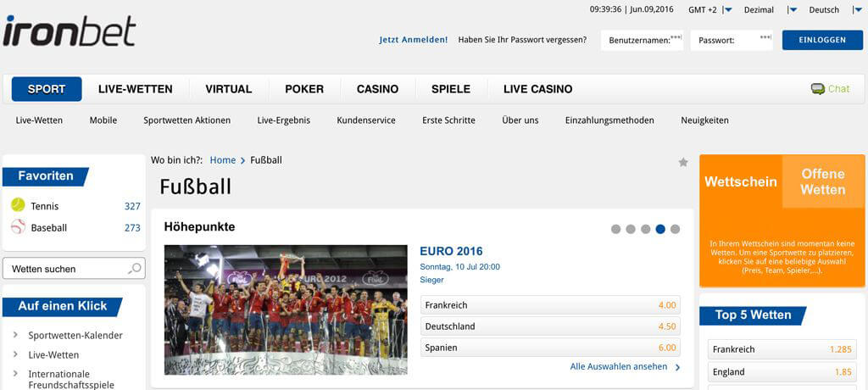Open the SPORT main tab
The width and height of the screenshot is (868, 390).
point(47,89)
